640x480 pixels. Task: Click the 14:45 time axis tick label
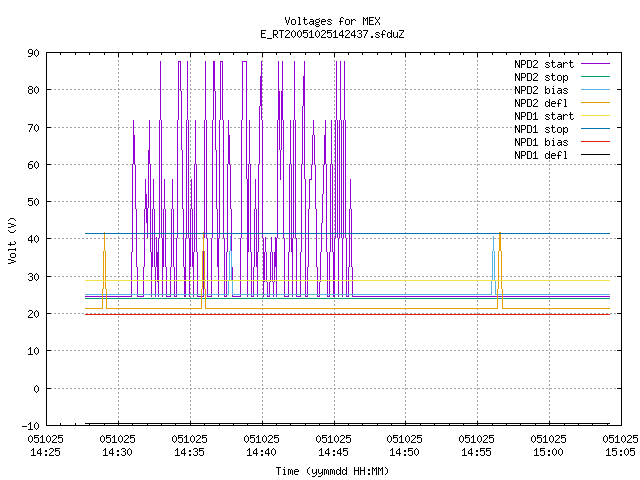click(x=333, y=446)
